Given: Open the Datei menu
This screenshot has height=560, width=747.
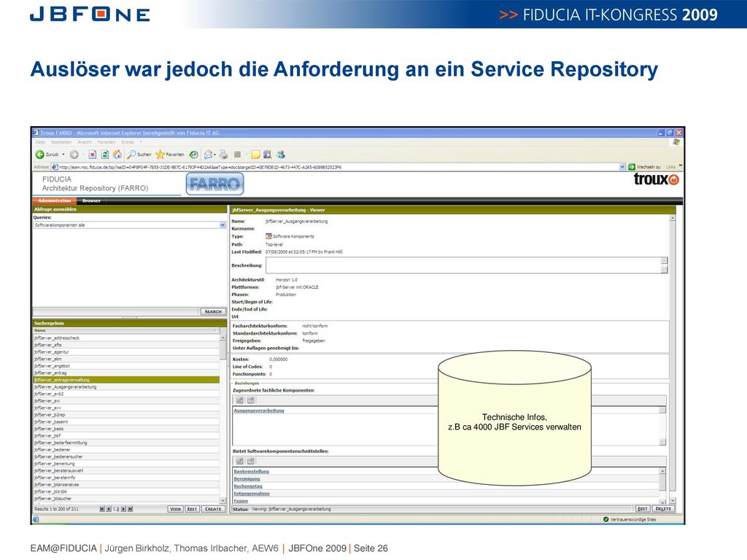Looking at the screenshot, I should click(40, 142).
